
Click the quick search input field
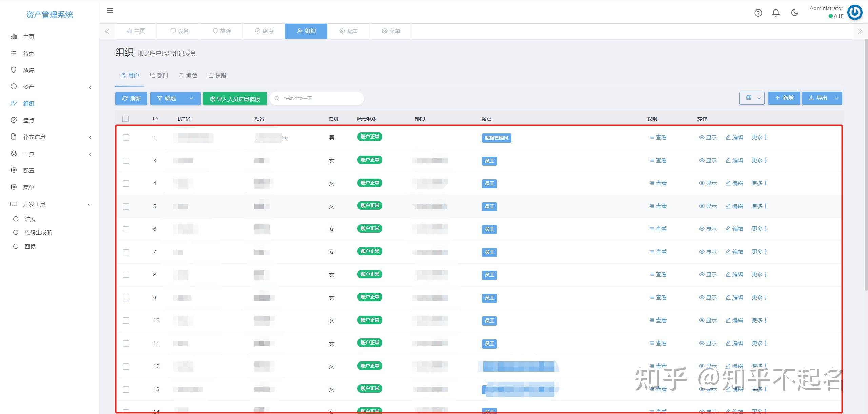[x=315, y=98]
